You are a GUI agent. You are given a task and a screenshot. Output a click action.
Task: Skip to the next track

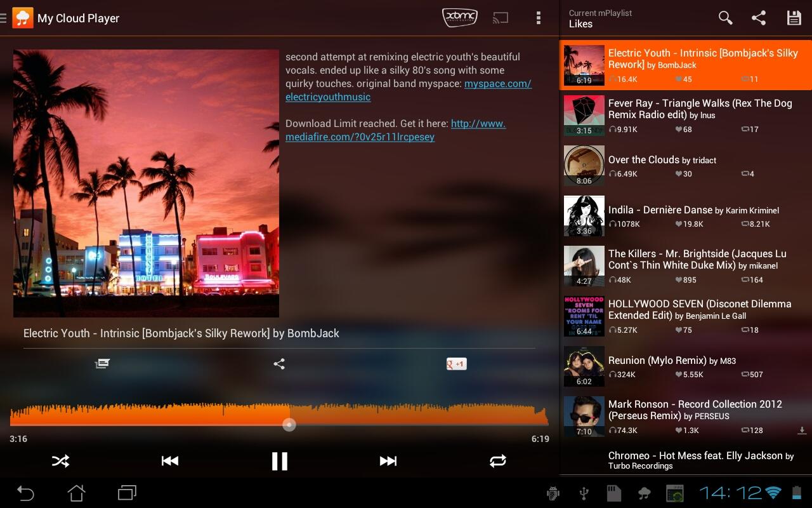coord(388,461)
